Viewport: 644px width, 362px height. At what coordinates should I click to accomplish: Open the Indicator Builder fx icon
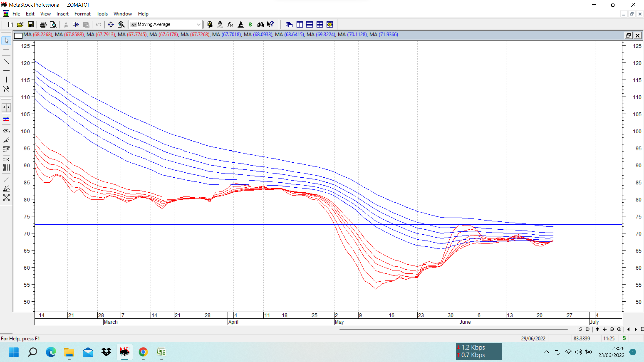pyautogui.click(x=230, y=24)
